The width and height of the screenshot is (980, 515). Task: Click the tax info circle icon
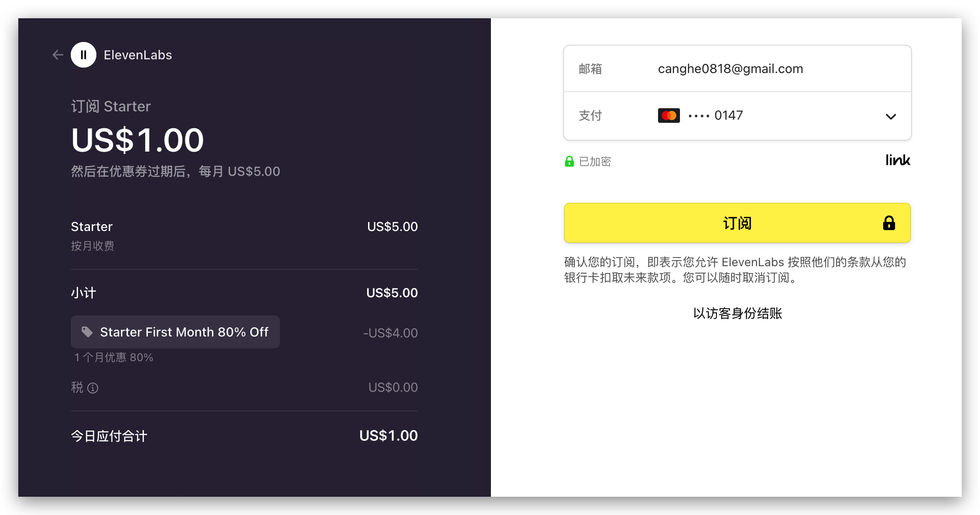(93, 388)
